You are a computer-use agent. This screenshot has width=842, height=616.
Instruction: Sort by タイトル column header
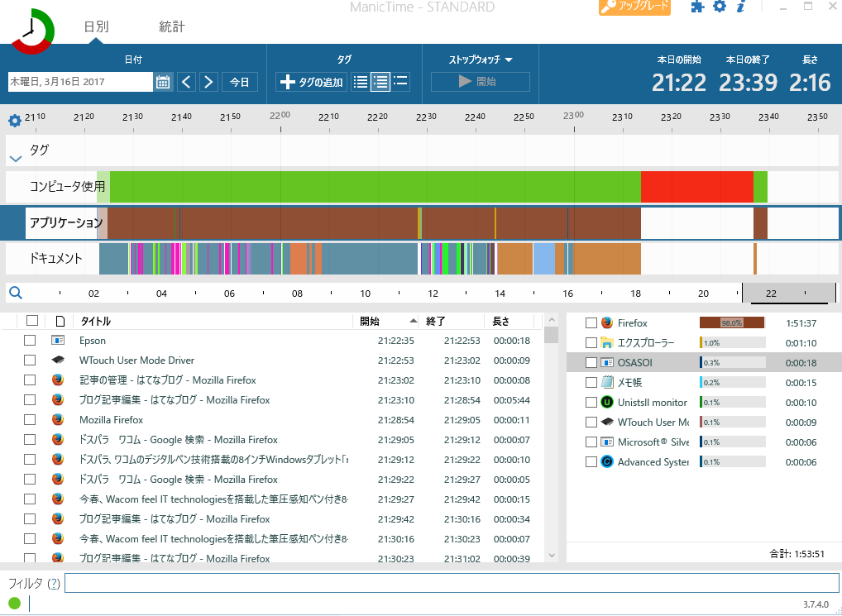213,321
